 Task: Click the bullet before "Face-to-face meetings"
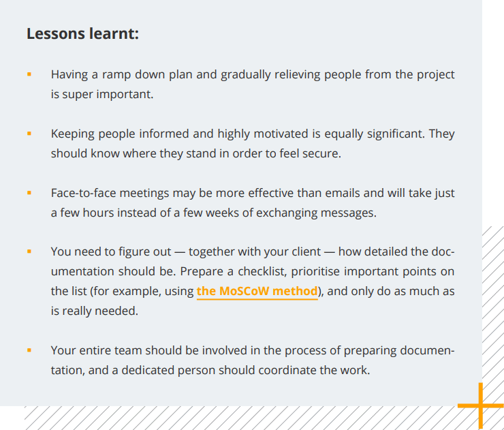click(29, 193)
